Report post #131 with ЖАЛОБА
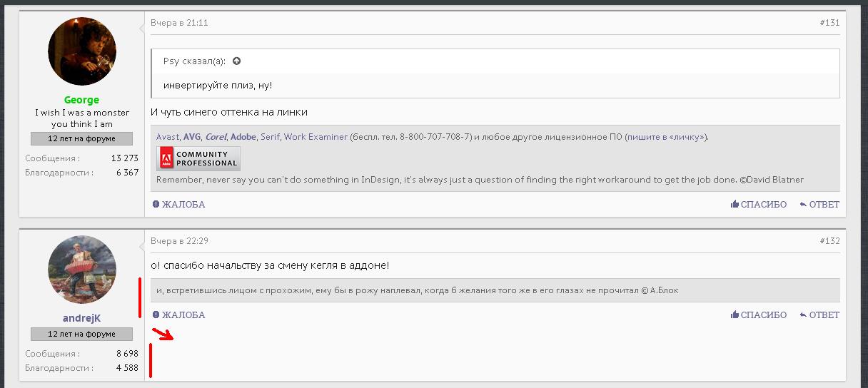 [178, 205]
